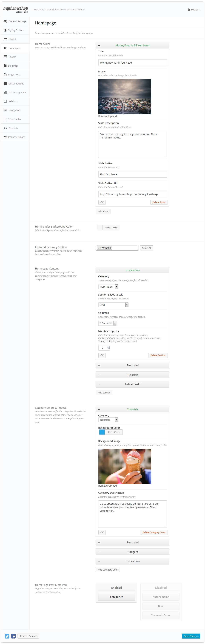Go to the Footer settings tab
The height and width of the screenshot is (644, 205).
(x=12, y=57)
